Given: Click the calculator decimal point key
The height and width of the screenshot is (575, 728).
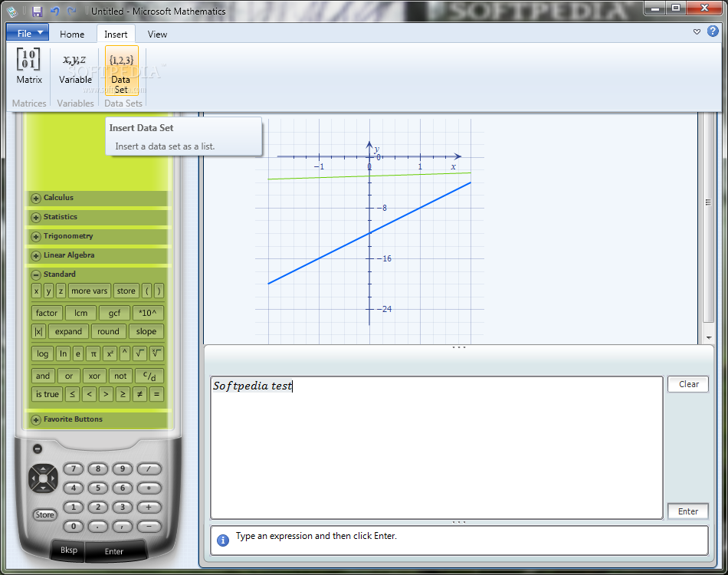Looking at the screenshot, I should (97, 527).
